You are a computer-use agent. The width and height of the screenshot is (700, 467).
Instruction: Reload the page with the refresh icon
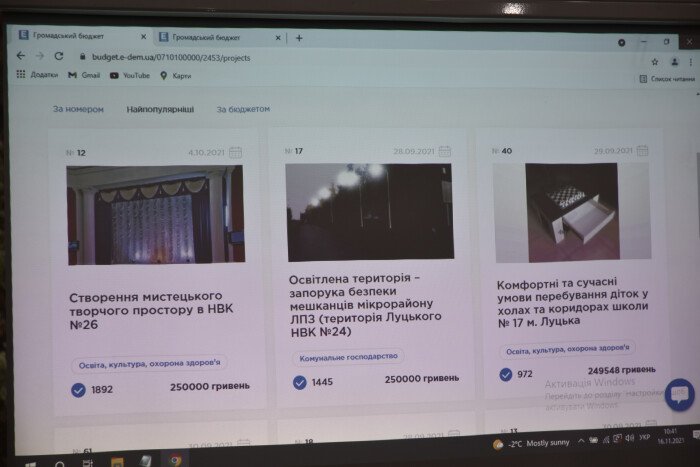[59, 57]
